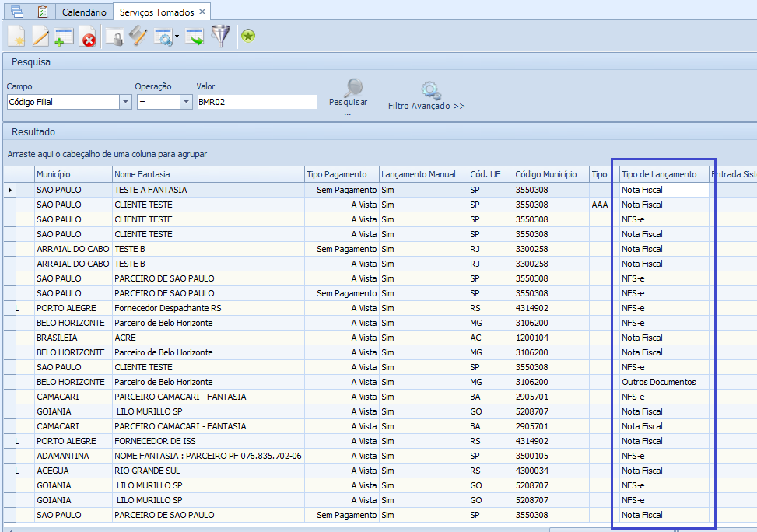Open the Operação dropdown list

click(186, 102)
